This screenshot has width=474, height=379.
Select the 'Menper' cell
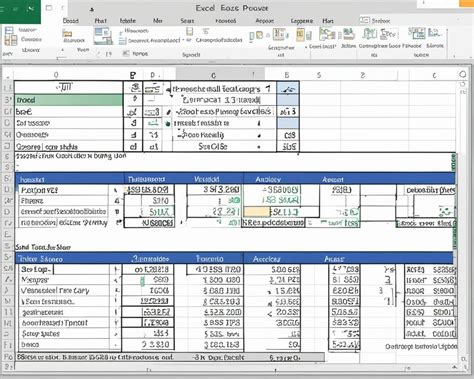[x=64, y=280]
